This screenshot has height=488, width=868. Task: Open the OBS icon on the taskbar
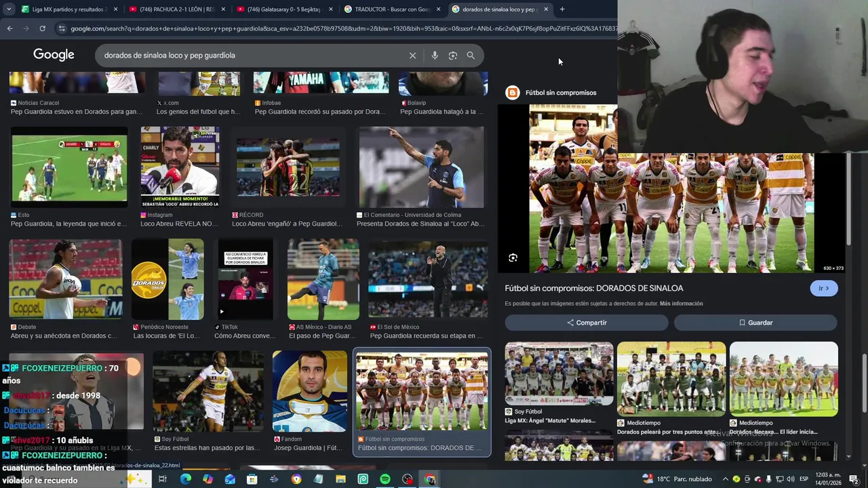[408, 479]
